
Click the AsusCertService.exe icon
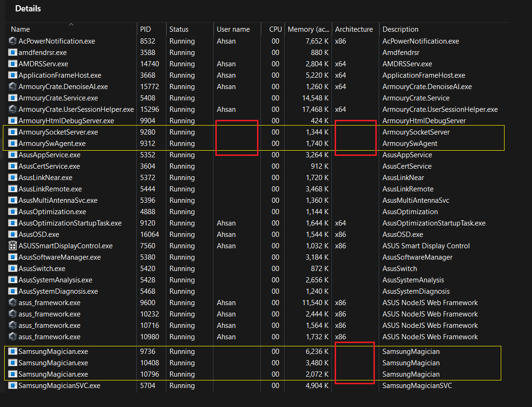[x=13, y=166]
